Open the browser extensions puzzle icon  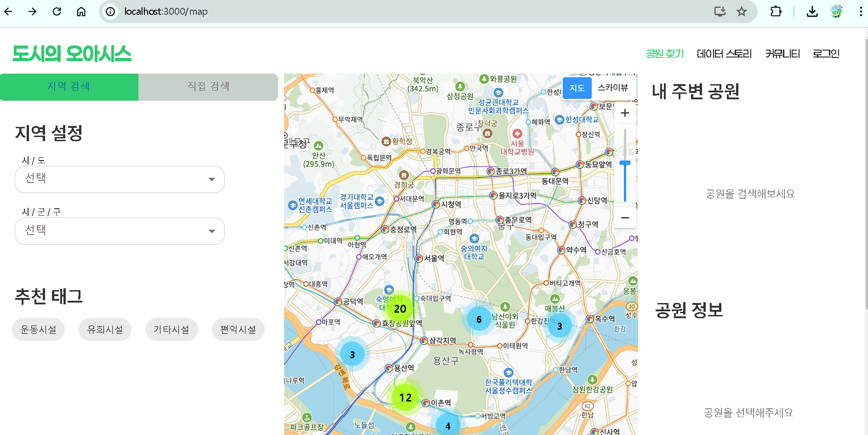click(776, 11)
